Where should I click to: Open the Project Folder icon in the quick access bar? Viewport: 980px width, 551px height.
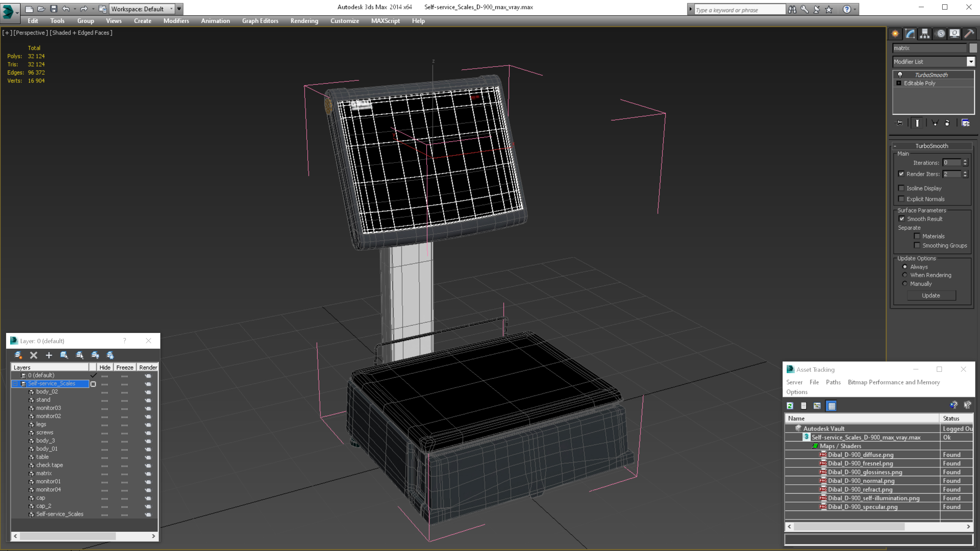[102, 9]
